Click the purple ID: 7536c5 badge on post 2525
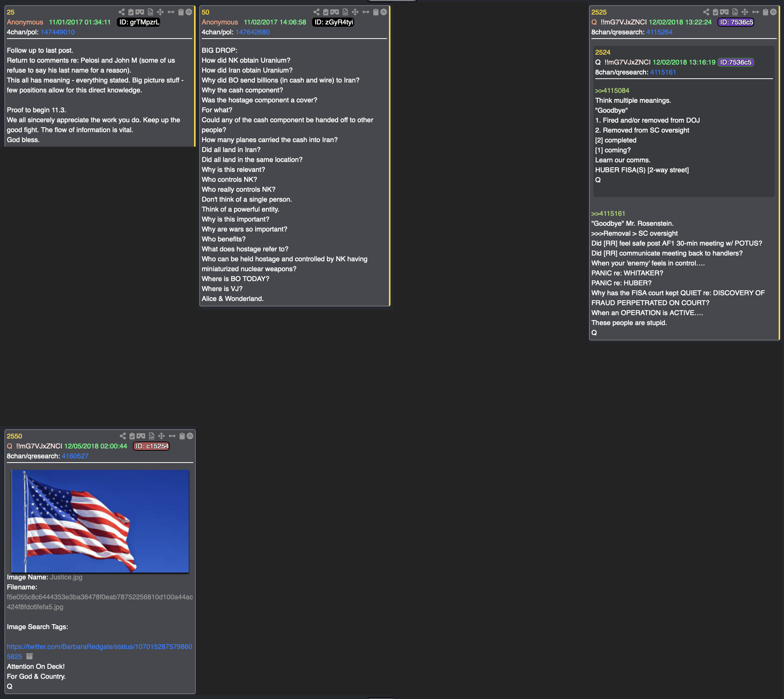Viewport: 784px width, 699px height. click(735, 22)
